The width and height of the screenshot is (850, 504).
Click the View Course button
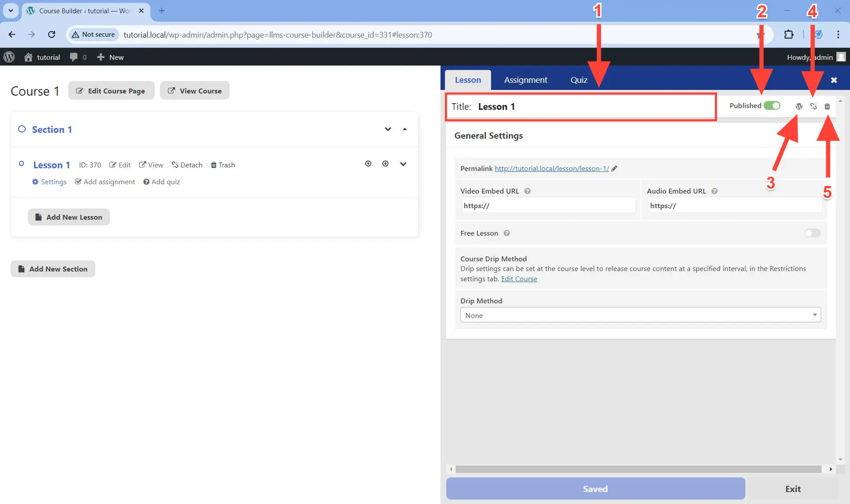195,90
